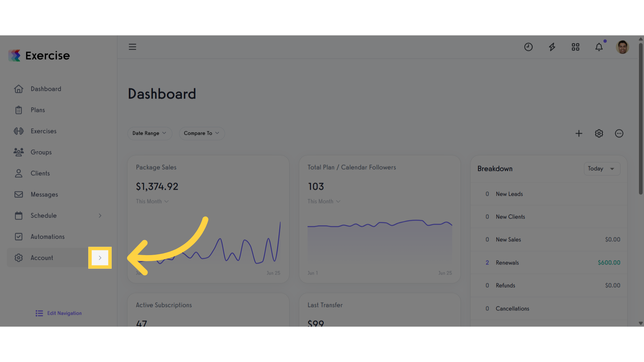644x362 pixels.
Task: Click Total Plan / Calendar Followers title
Action: tap(352, 168)
